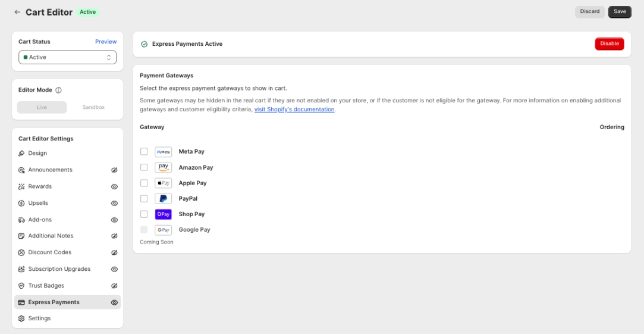The image size is (644, 334).
Task: Show Announcements using its crossed eye icon
Action: tap(115, 170)
